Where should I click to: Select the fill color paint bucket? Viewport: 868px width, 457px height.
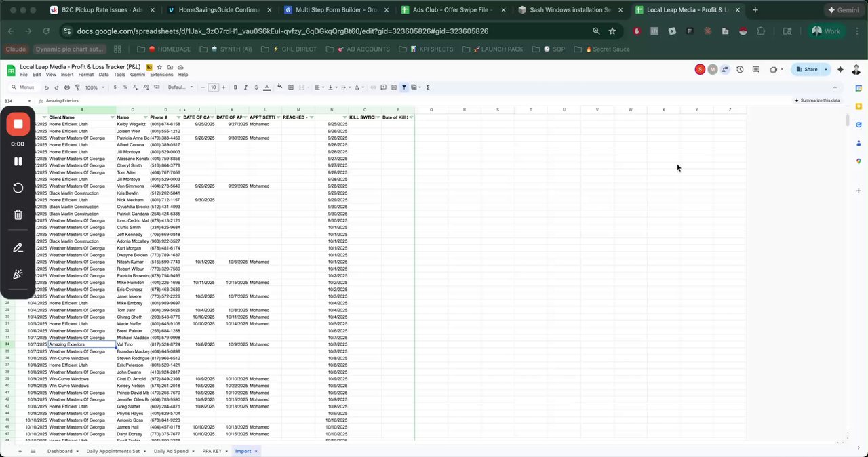tap(279, 87)
